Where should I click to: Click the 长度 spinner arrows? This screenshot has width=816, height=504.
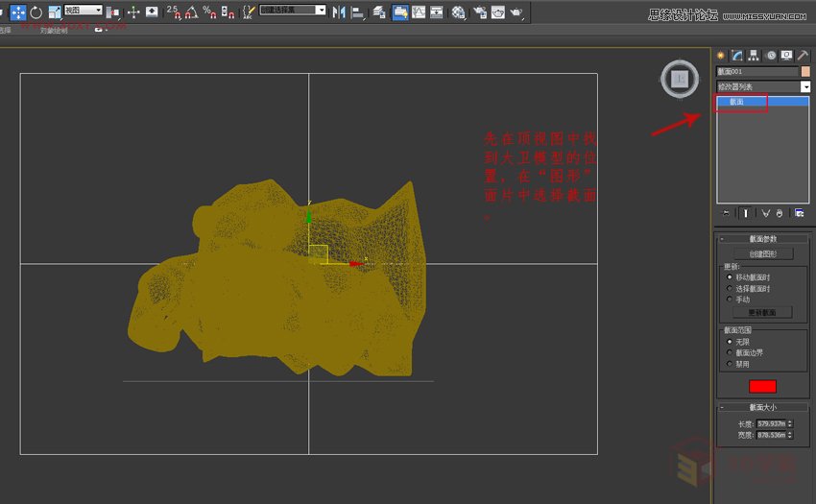coord(790,423)
